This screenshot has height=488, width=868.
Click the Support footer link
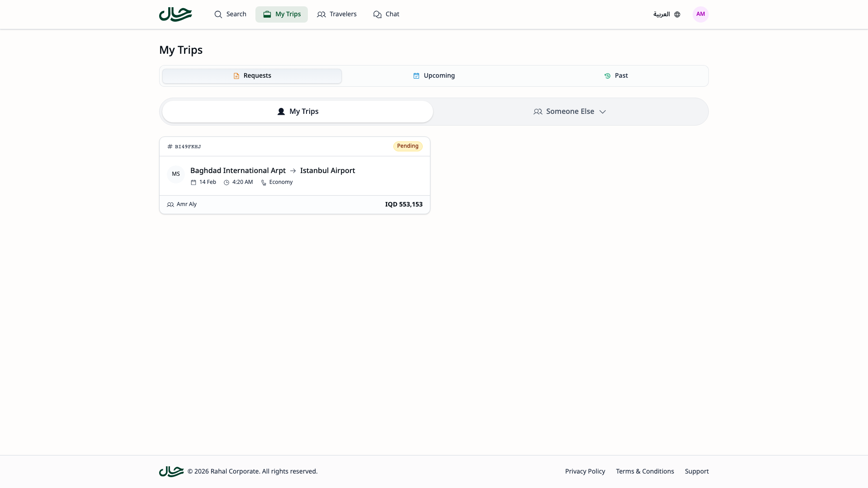coord(697,471)
